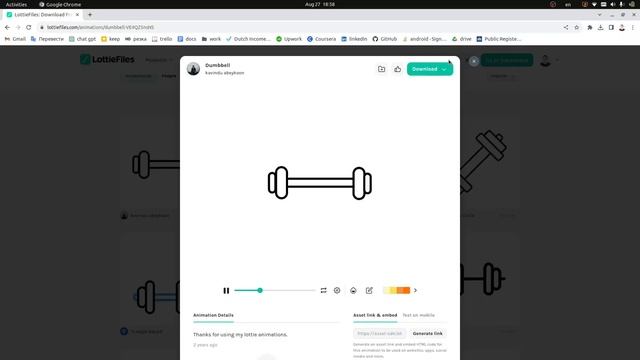The width and height of the screenshot is (640, 360).
Task: Open the Upwork bookmark
Action: point(289,39)
